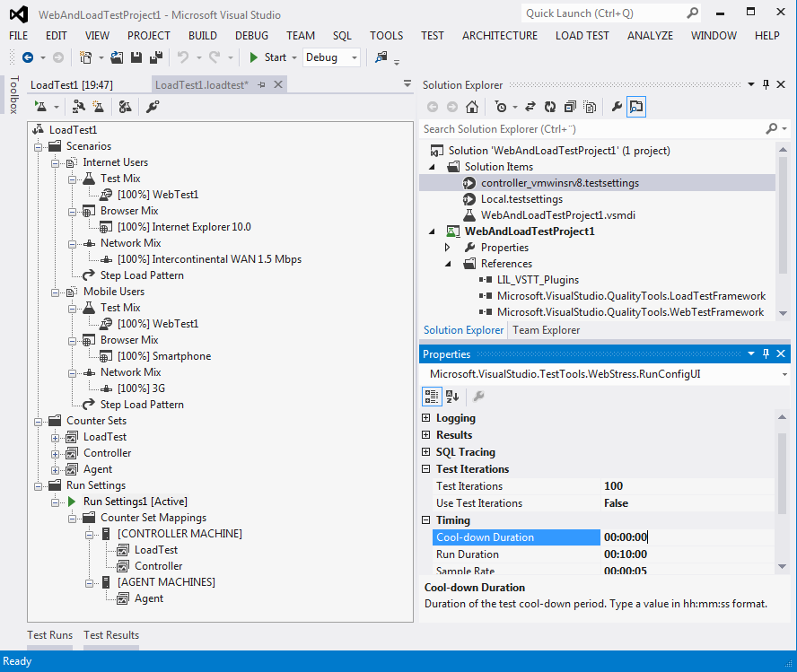797x672 pixels.
Task: Click the Undo arrow icon
Action: (x=183, y=57)
